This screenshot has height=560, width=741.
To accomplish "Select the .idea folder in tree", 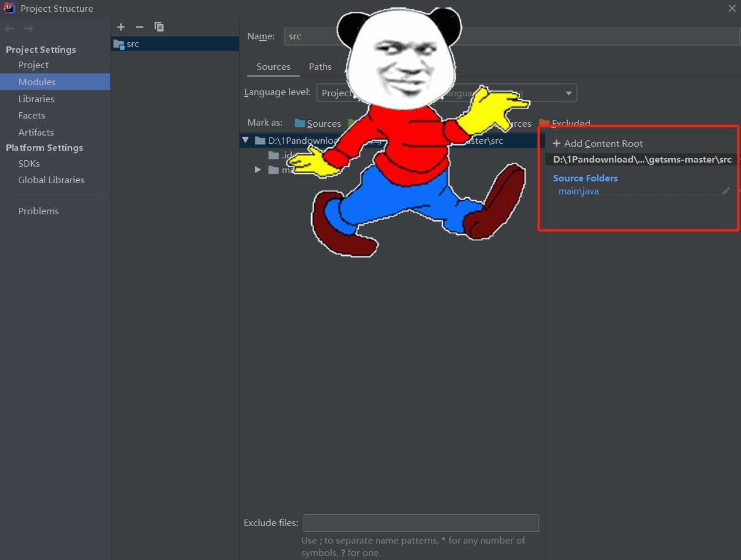I will point(282,156).
